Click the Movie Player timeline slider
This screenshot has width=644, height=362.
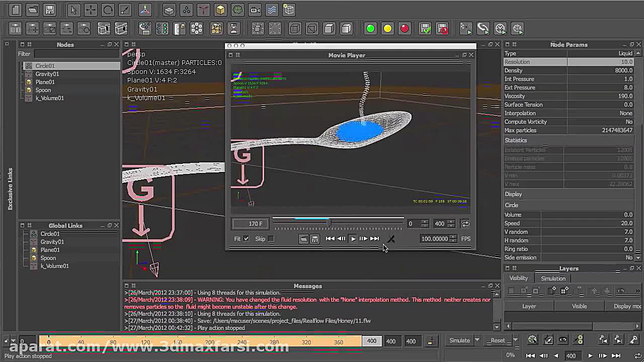click(331, 222)
